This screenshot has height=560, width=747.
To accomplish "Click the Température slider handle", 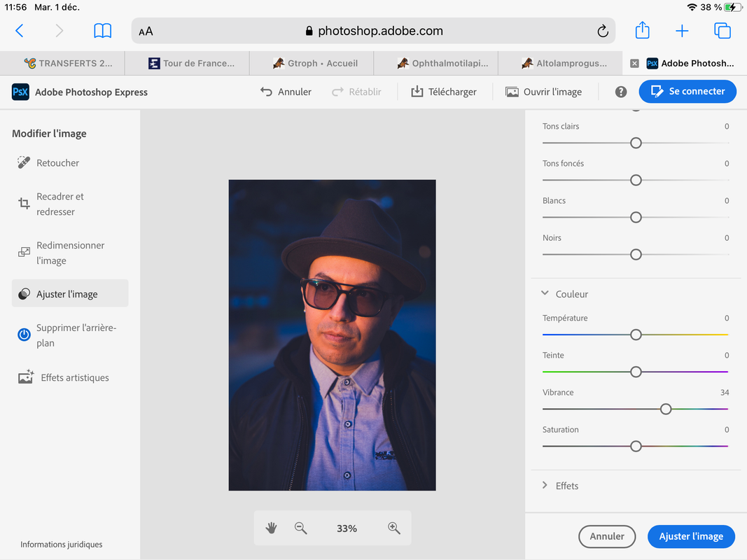I will pos(636,335).
